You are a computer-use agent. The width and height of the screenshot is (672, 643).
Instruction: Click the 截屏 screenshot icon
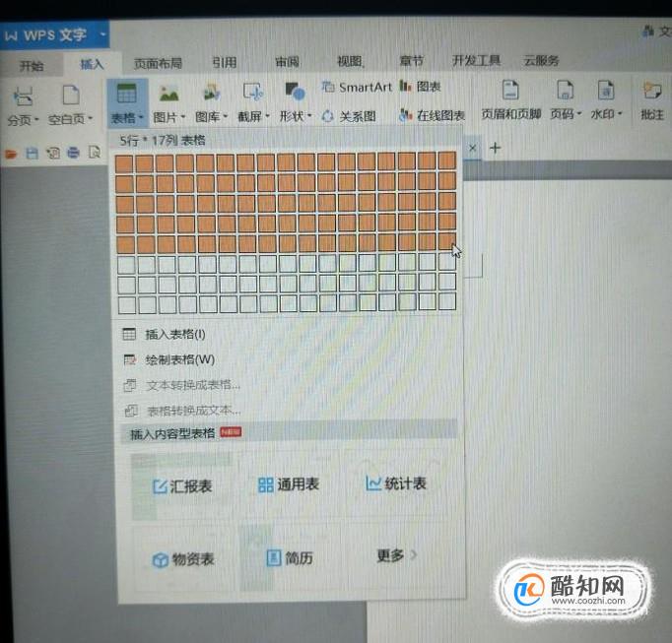[x=253, y=92]
